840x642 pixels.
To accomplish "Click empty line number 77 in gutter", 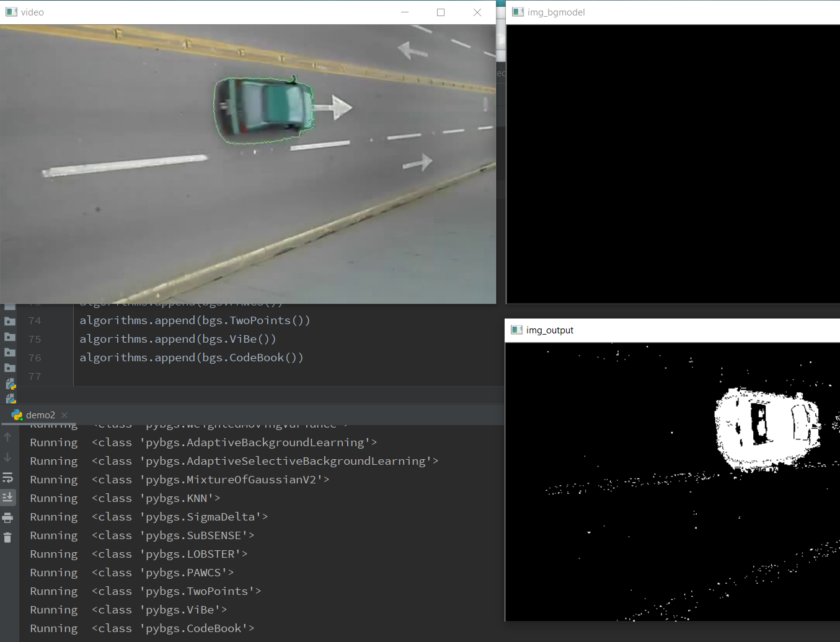I will tap(35, 377).
